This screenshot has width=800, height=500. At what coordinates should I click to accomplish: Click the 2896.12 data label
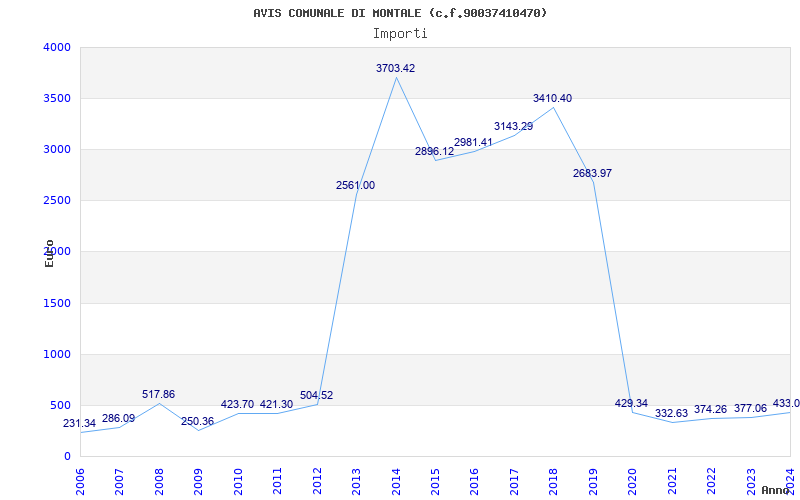[434, 152]
